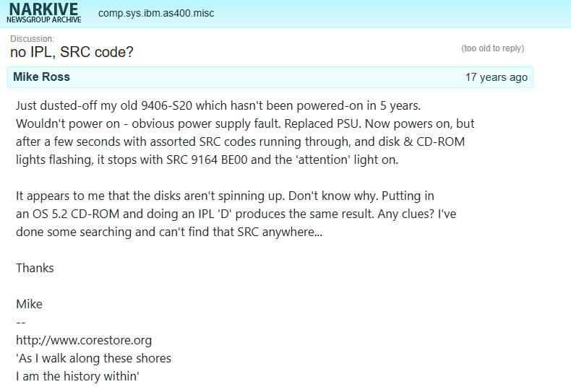Viewport: 571px width, 392px height.
Task: Click the line 'I am the history within'
Action: (x=77, y=376)
